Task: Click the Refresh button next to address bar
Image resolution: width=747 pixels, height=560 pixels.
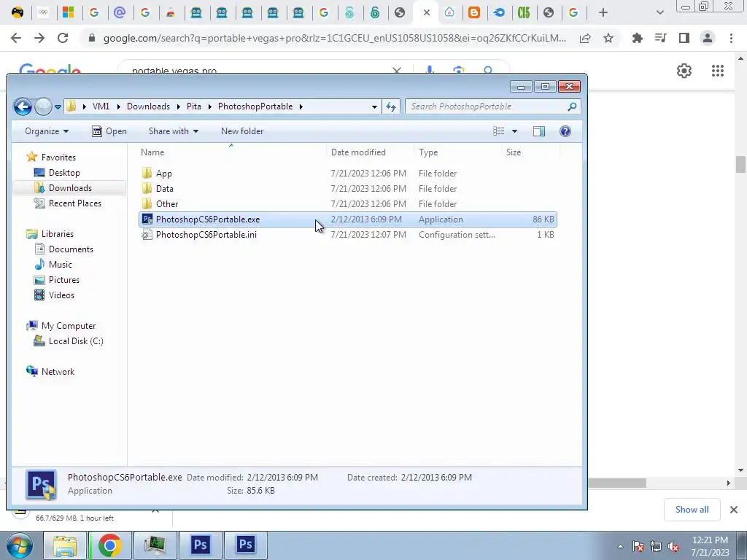Action: tap(391, 106)
